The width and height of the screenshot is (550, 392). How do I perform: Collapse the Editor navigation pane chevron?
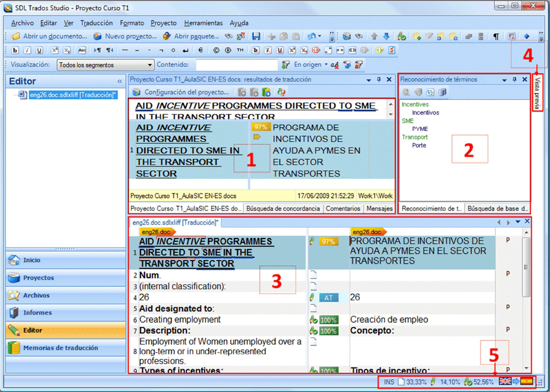tap(120, 81)
